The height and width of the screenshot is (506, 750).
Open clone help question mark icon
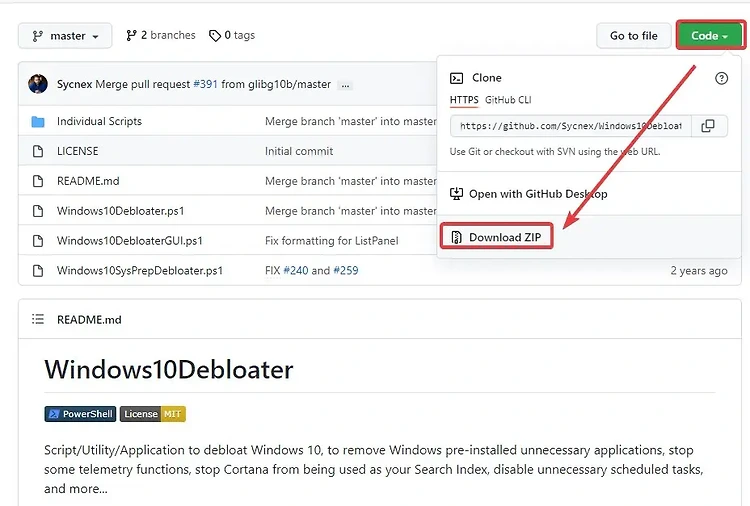point(721,78)
